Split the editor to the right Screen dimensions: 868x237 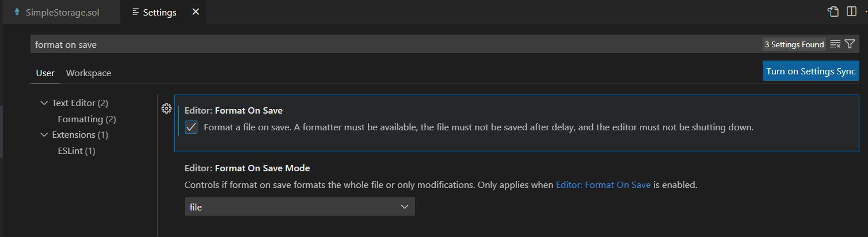click(x=851, y=12)
